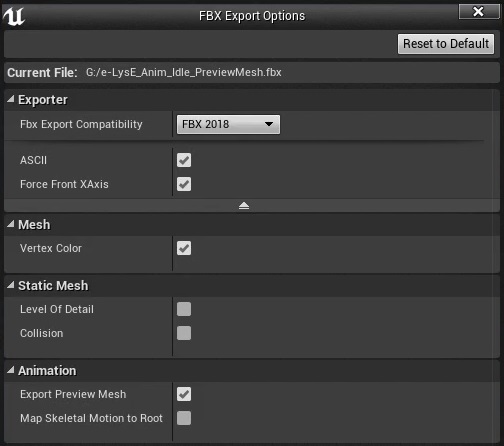504x446 pixels.
Task: Enable Level Of Detail checkbox
Action: tap(184, 309)
